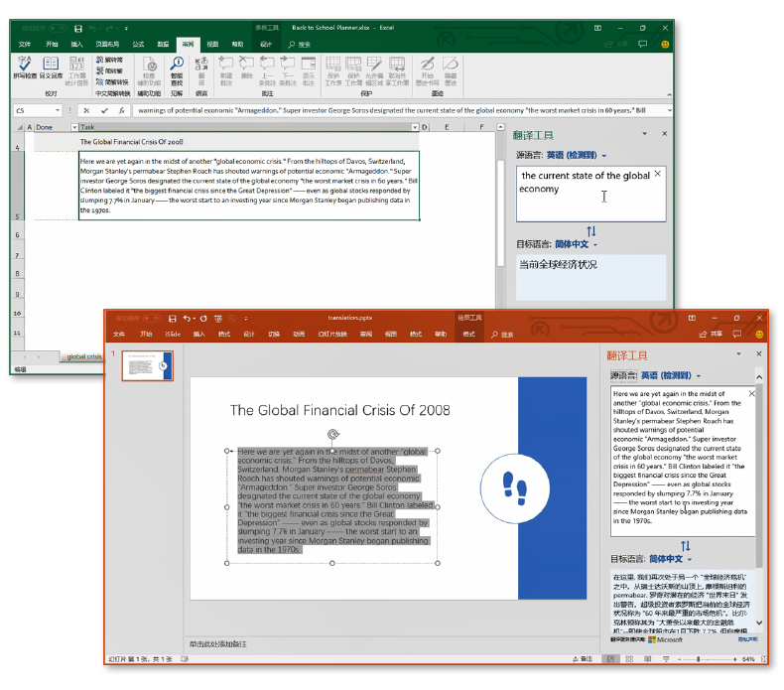The width and height of the screenshot is (784, 690).
Task: Open the global crisis sheet tab
Action: pyautogui.click(x=84, y=356)
